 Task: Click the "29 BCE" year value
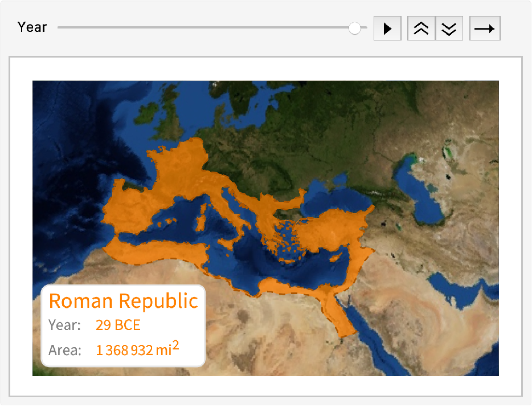[118, 325]
